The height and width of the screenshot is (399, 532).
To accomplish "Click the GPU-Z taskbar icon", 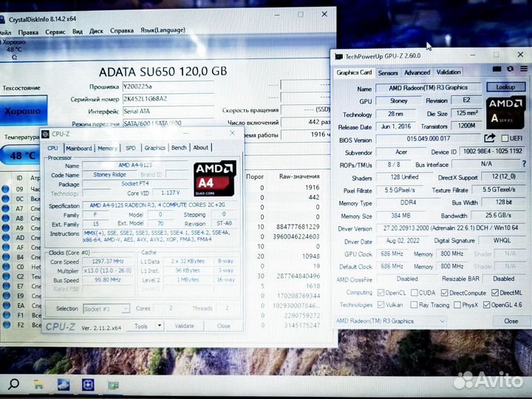I will [x=113, y=386].
